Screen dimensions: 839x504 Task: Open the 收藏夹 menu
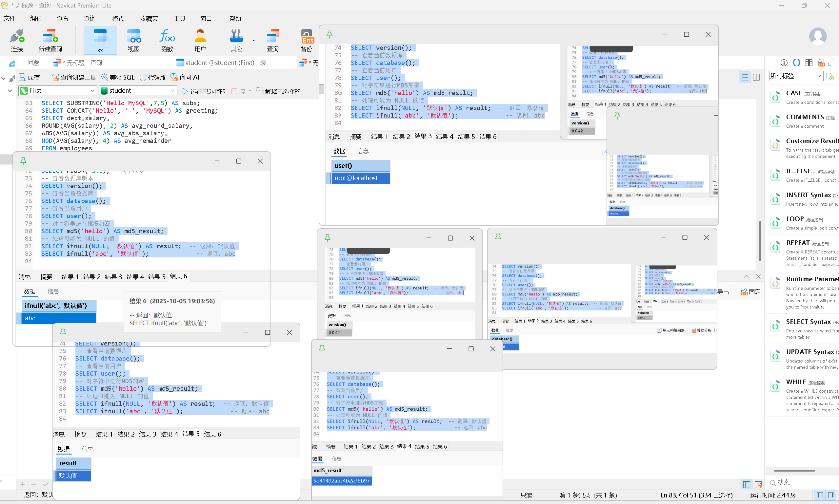[x=149, y=18]
